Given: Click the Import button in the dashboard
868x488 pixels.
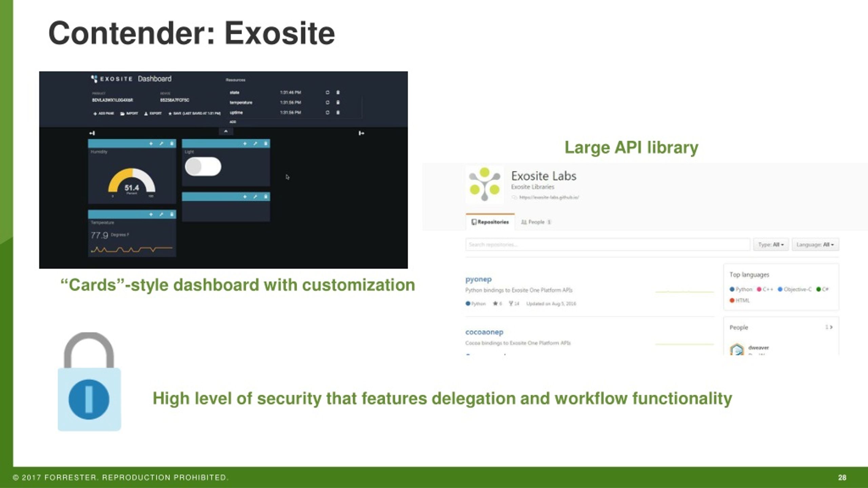Looking at the screenshot, I should click(129, 114).
